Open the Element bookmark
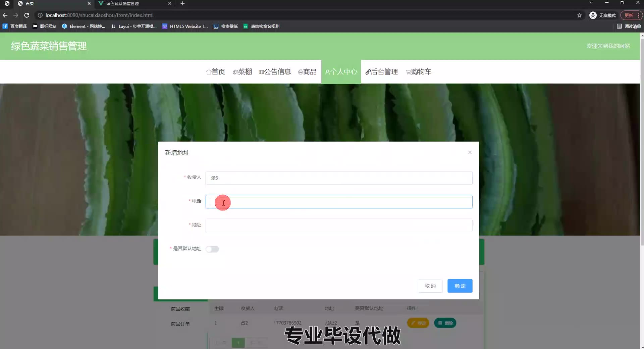Image resolution: width=644 pixels, height=349 pixels. [x=84, y=26]
